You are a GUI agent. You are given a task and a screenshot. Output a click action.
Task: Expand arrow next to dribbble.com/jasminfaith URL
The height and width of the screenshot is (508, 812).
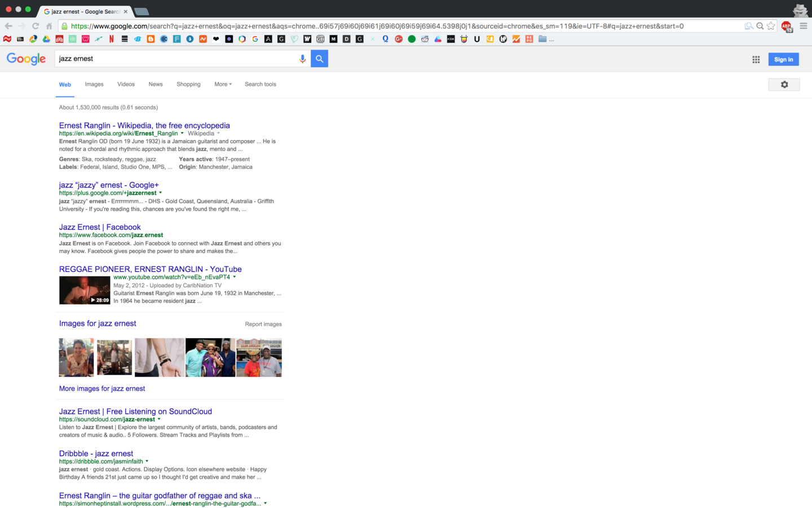(x=147, y=461)
